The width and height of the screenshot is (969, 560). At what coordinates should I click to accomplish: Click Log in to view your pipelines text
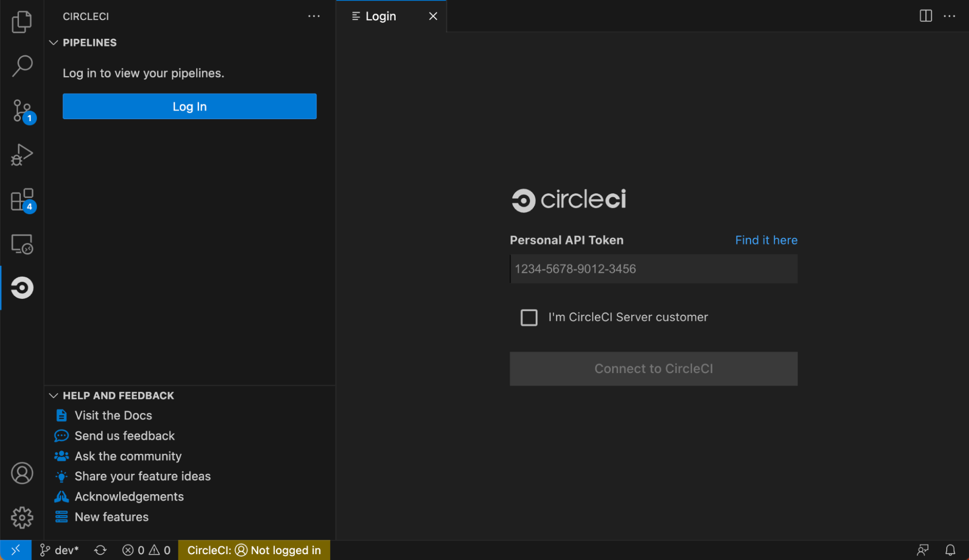[x=143, y=73]
